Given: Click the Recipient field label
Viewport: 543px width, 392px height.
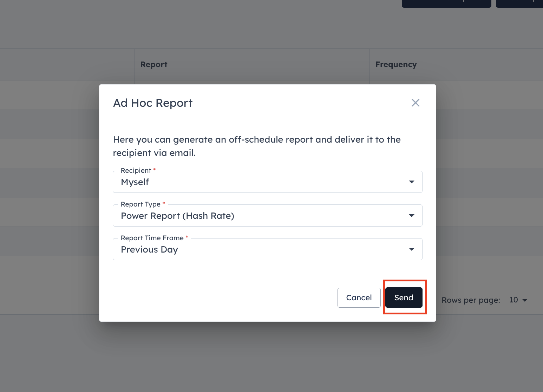Looking at the screenshot, I should coord(136,170).
